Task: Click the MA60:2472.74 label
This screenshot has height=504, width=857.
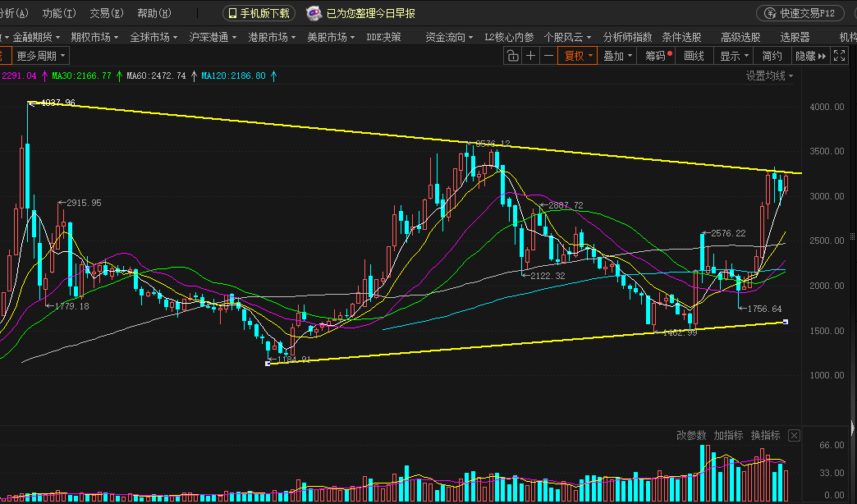Action: click(156, 76)
